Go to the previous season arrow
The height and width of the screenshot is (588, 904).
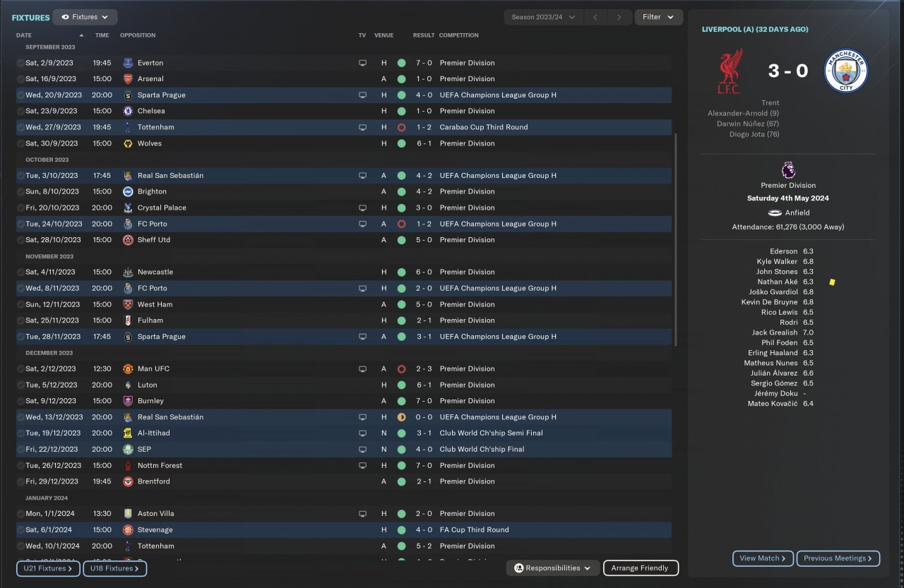click(595, 17)
